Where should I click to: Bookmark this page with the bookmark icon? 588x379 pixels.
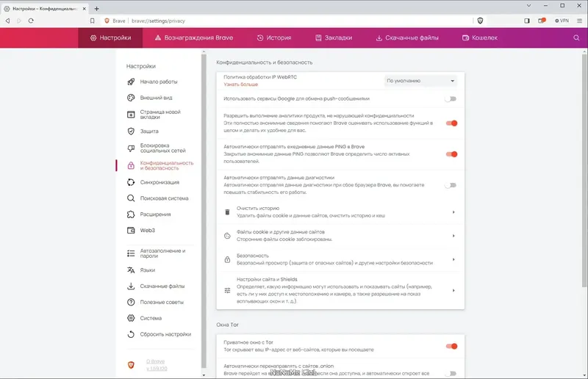(x=93, y=21)
